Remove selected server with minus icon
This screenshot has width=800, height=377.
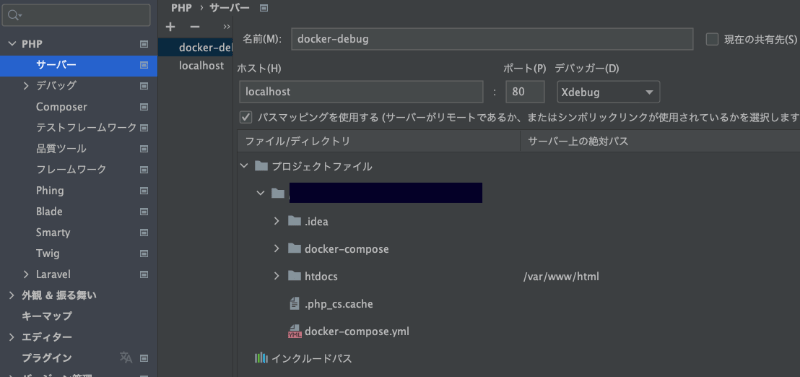195,27
